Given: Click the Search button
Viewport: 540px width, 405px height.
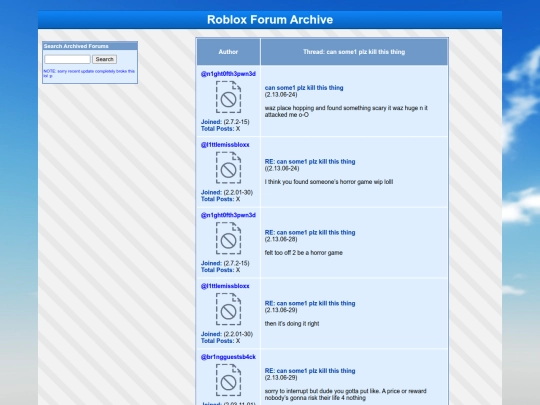Looking at the screenshot, I should click(x=104, y=59).
